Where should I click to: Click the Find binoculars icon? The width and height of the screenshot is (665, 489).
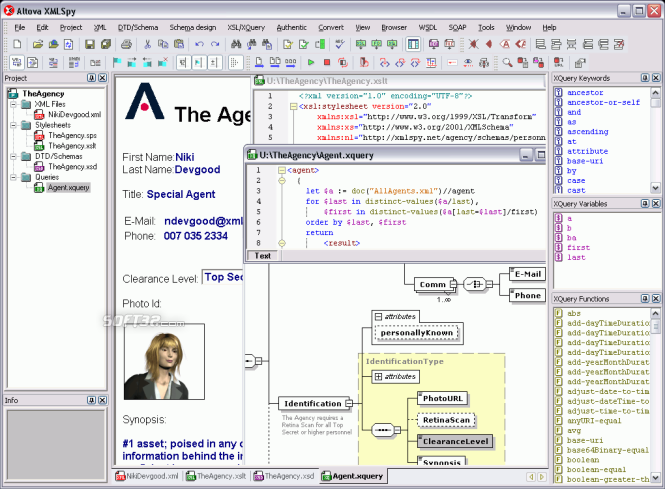236,44
